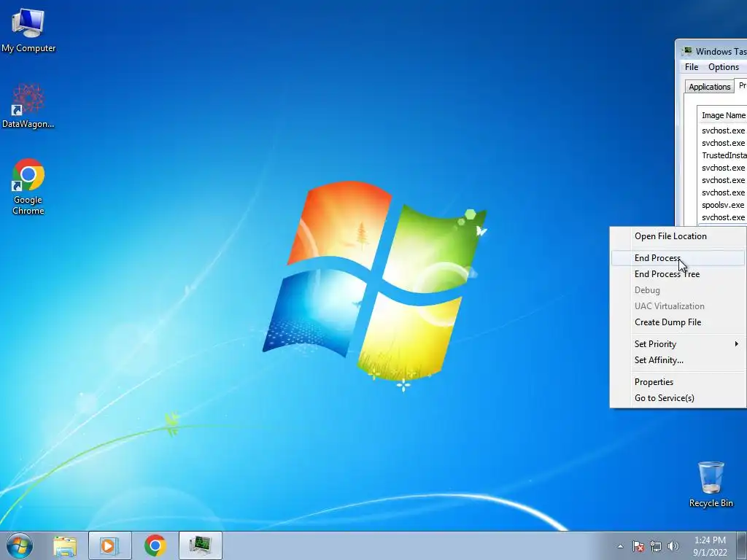This screenshot has width=747, height=560.
Task: Select the Recycle Bin icon
Action: coord(711,484)
